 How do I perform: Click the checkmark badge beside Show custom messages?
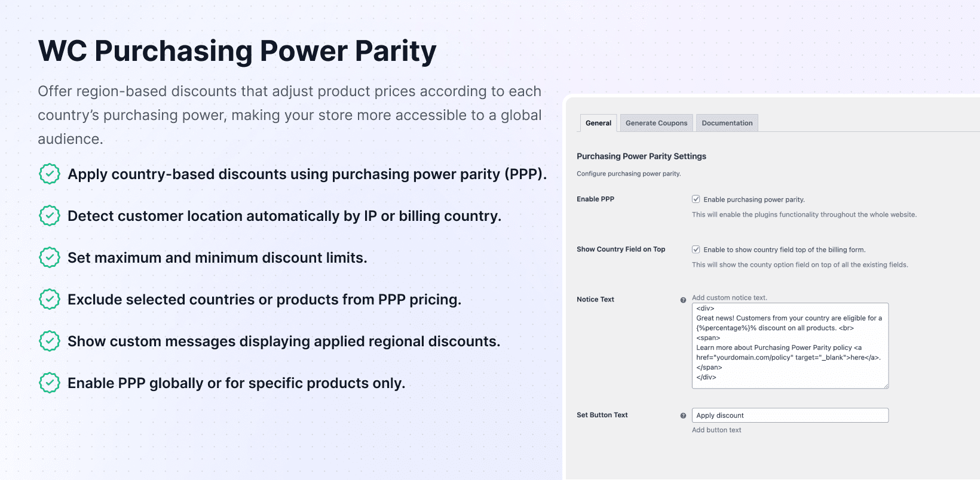click(50, 341)
